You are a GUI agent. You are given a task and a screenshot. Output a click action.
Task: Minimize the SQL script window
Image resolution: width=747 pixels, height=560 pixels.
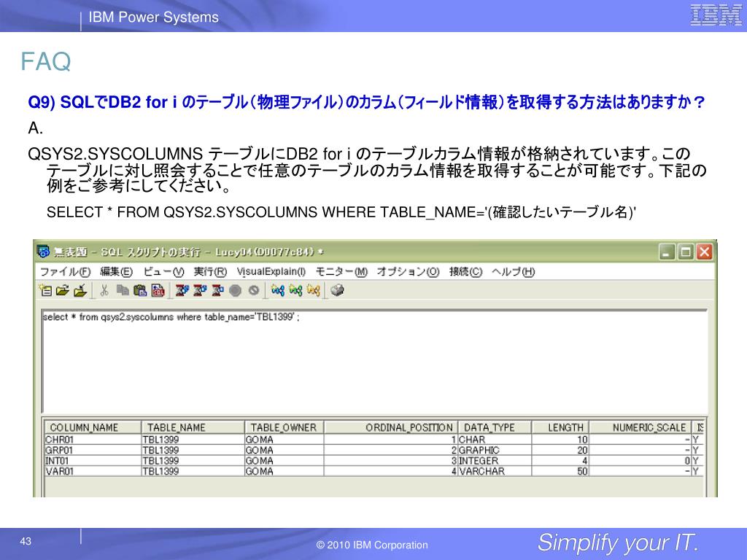[667, 252]
